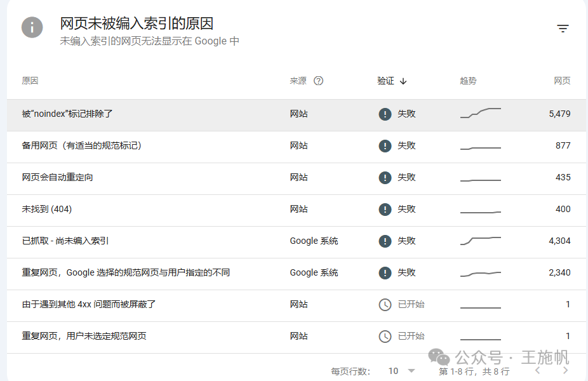Sort by the 网页 column header
588x381 pixels.
point(562,81)
